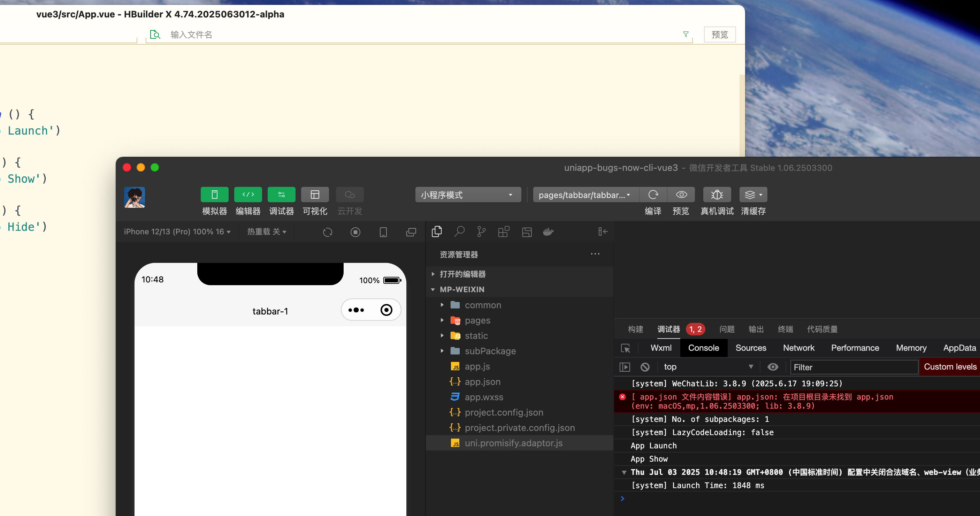Image resolution: width=980 pixels, height=516 pixels.
Task: Toggle the console live expression eye icon
Action: pos(773,367)
